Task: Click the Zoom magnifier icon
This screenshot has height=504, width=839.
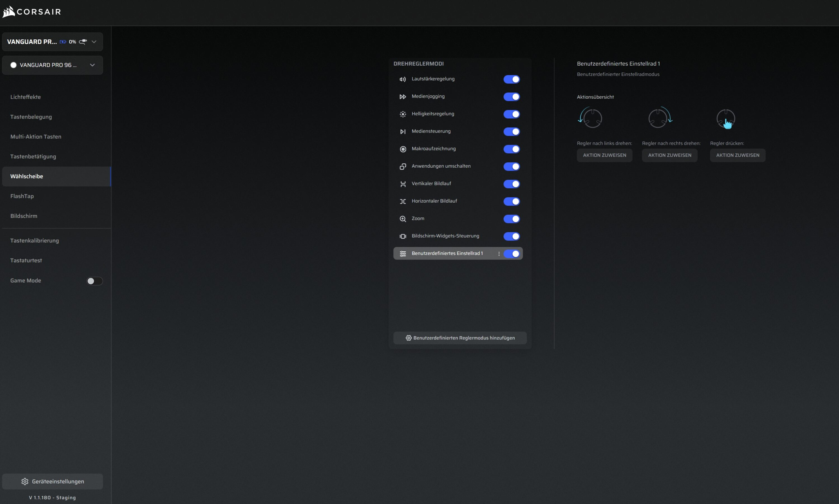Action: point(402,219)
